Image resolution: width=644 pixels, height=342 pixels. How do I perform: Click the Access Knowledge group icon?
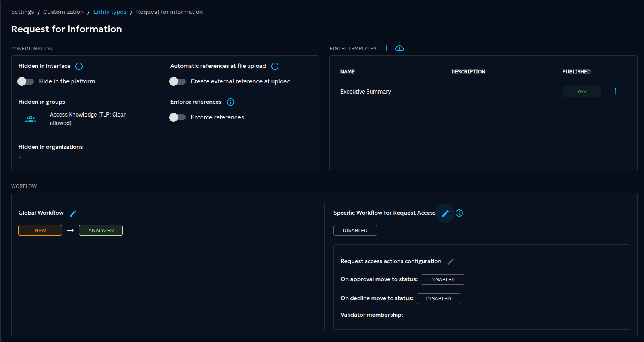point(31,119)
